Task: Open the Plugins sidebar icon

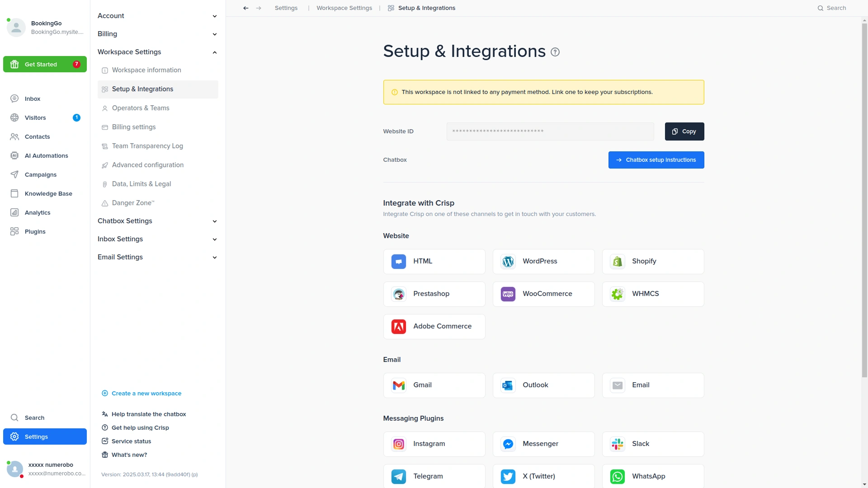Action: 14,232
